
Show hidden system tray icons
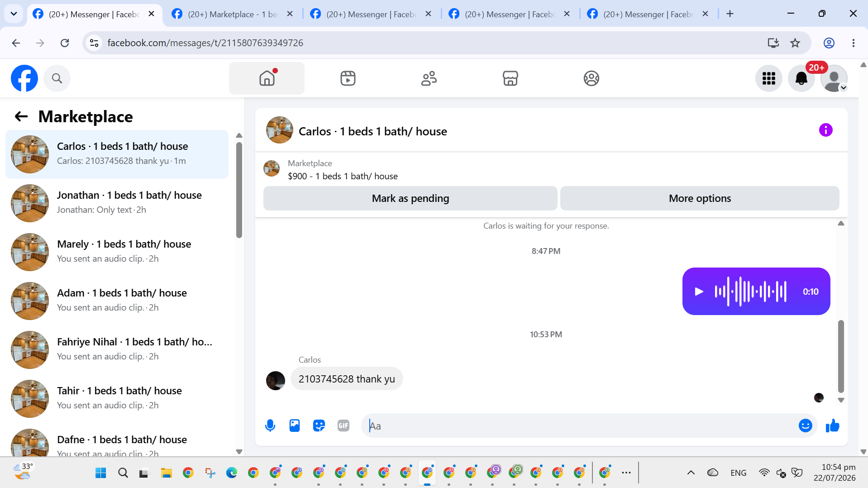point(691,473)
